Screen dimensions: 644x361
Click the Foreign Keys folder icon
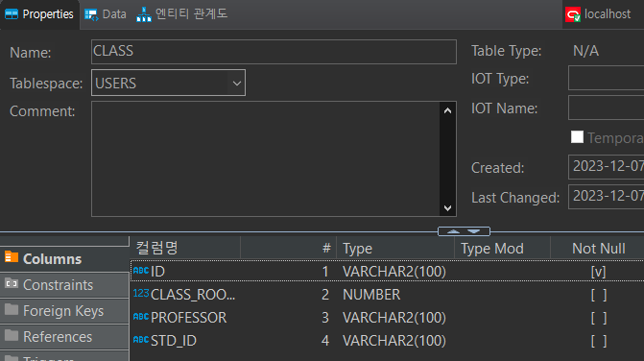click(x=12, y=309)
